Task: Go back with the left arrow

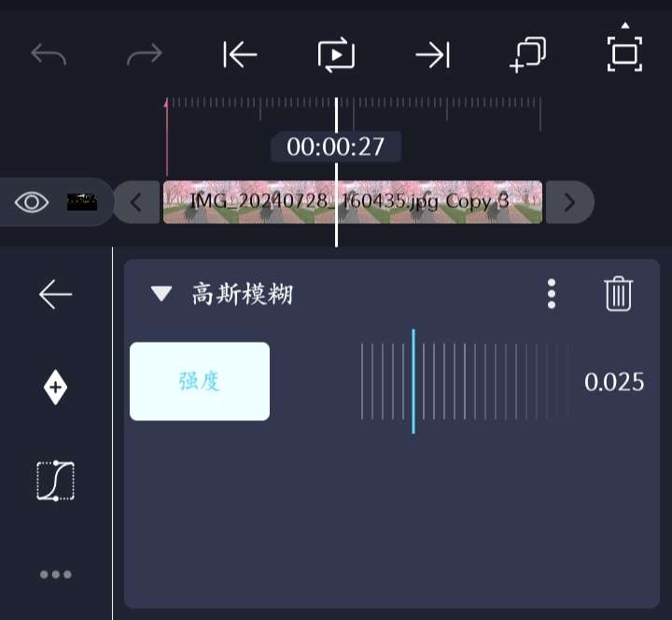Action: point(55,294)
